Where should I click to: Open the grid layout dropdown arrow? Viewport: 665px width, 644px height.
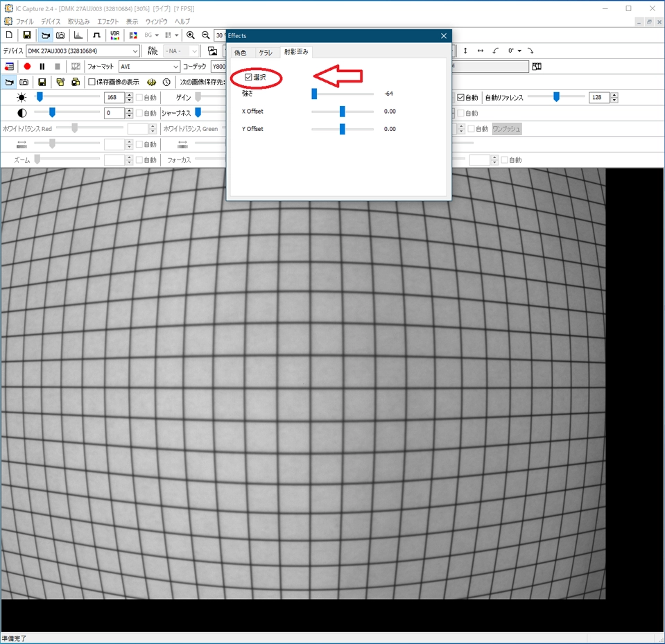[x=176, y=35]
